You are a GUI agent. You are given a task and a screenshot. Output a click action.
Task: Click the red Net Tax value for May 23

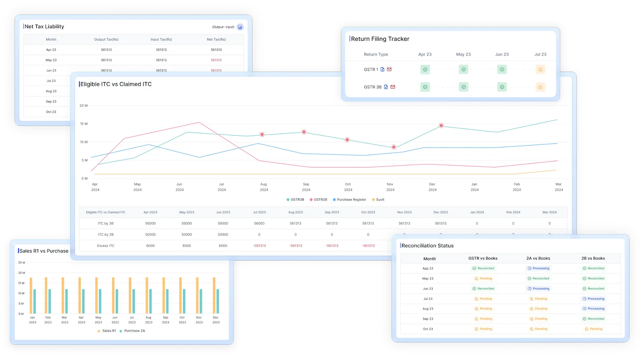216,60
